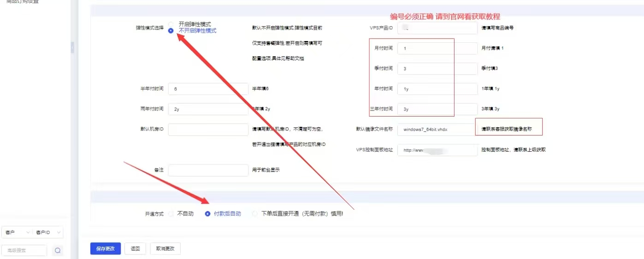
Task: Click 保存更改 button
Action: (106, 248)
